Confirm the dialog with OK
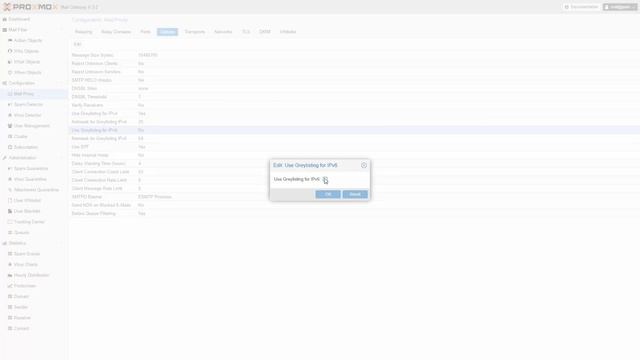The height and width of the screenshot is (360, 640). tap(328, 194)
